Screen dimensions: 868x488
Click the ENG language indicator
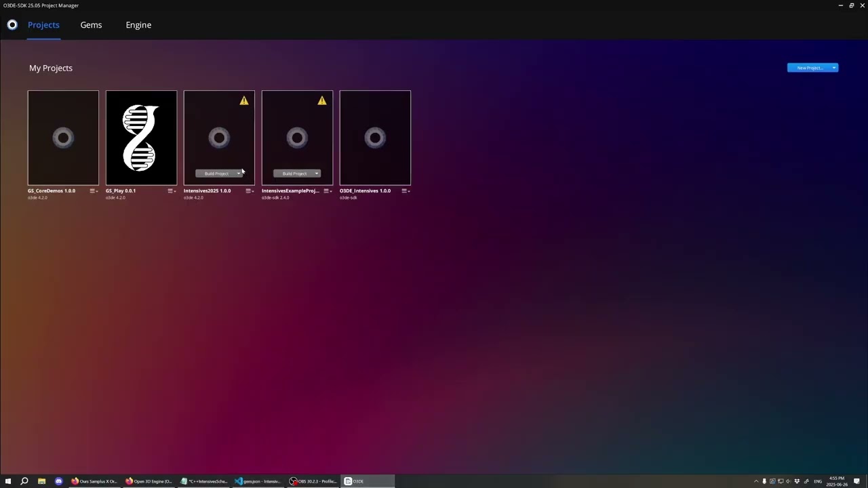tap(818, 481)
